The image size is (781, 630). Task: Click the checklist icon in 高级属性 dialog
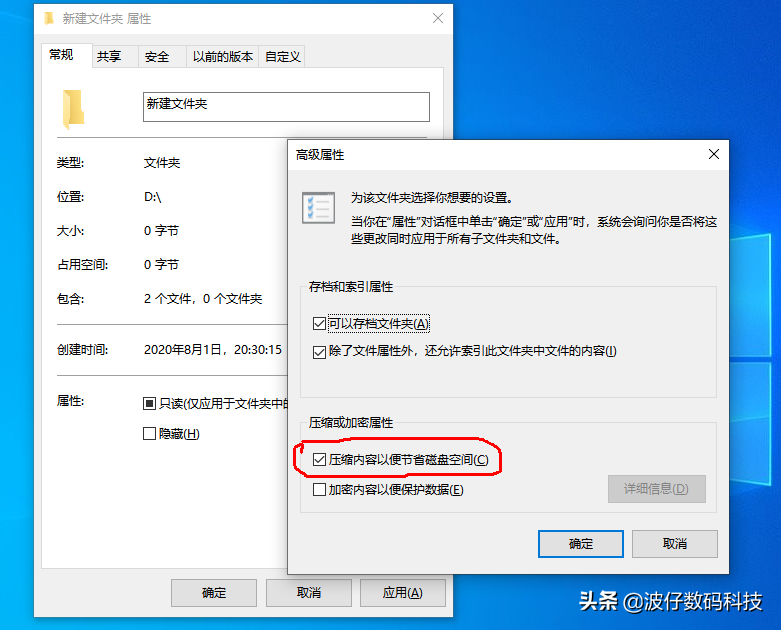click(318, 208)
